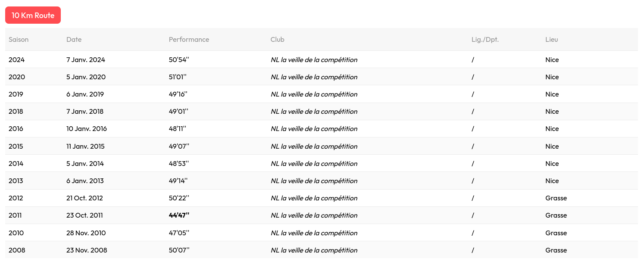The image size is (644, 262).
Task: Click the bold 44'47'' best performance
Action: point(179,215)
